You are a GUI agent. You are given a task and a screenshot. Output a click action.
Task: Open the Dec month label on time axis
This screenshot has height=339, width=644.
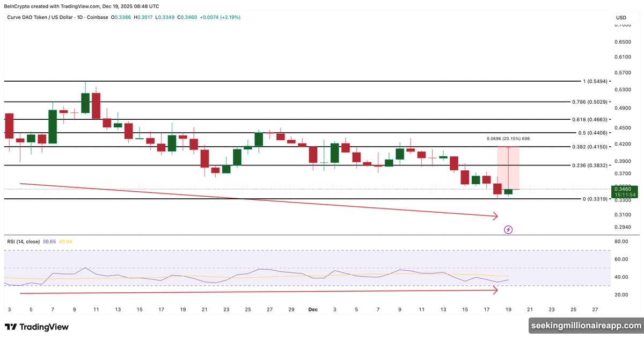point(313,309)
